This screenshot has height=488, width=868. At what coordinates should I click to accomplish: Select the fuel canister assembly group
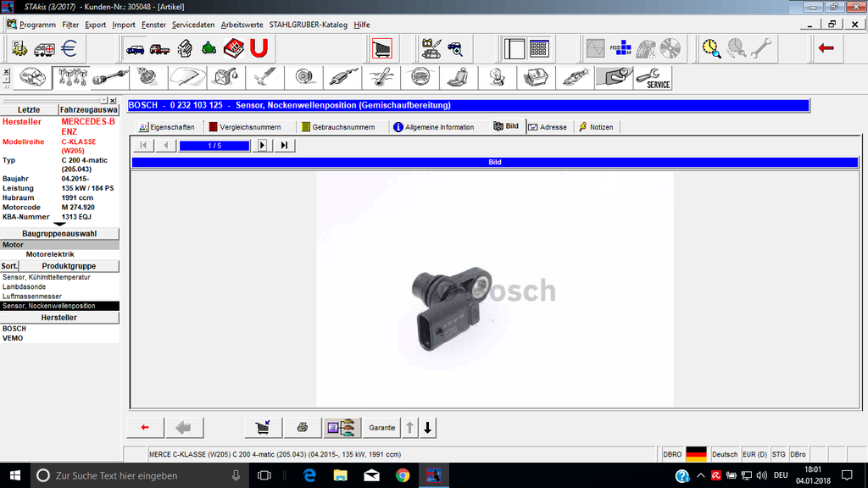coord(225,77)
